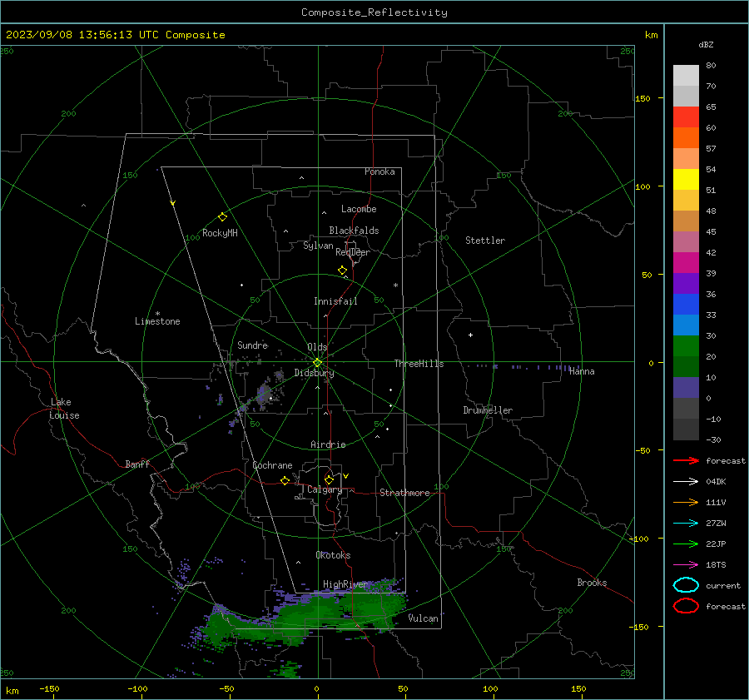Click the asterisk marker above Limestone
This screenshot has height=700, width=749.
click(157, 314)
